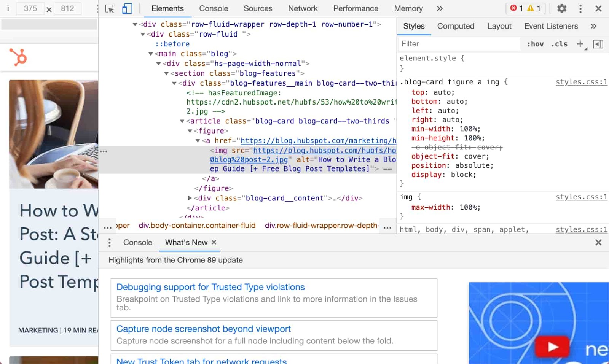Open the anchor href blog.hubspot.com link
Screen dimensions: 609x364
[x=319, y=141]
